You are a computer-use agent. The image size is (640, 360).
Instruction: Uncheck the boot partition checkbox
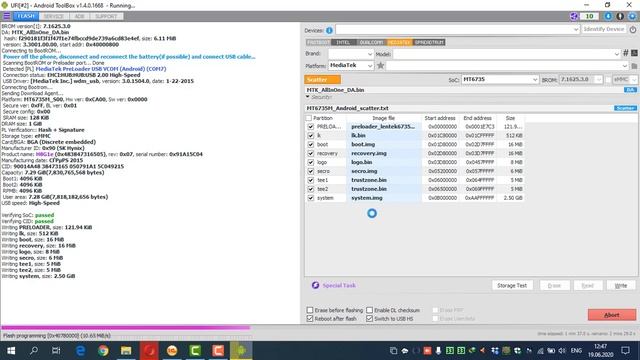[311, 144]
